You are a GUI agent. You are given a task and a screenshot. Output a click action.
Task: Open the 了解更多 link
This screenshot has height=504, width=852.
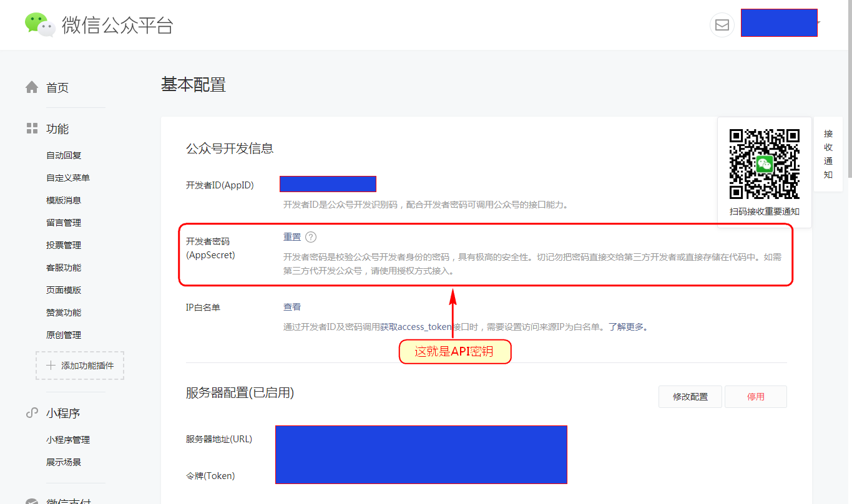[x=626, y=327]
